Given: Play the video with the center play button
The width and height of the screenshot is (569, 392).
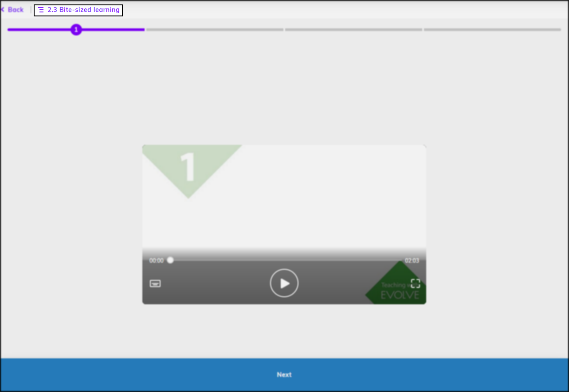Looking at the screenshot, I should tap(284, 283).
